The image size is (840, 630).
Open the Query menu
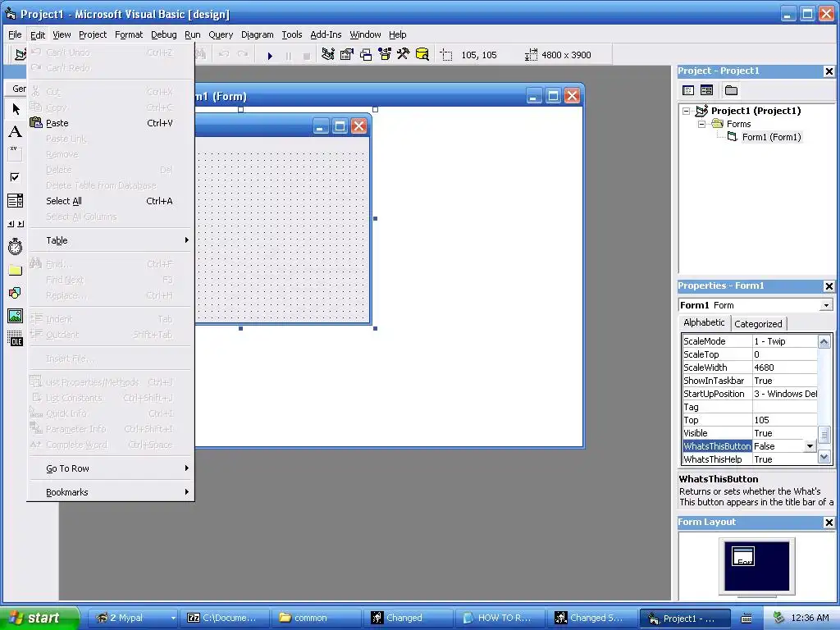(x=221, y=34)
